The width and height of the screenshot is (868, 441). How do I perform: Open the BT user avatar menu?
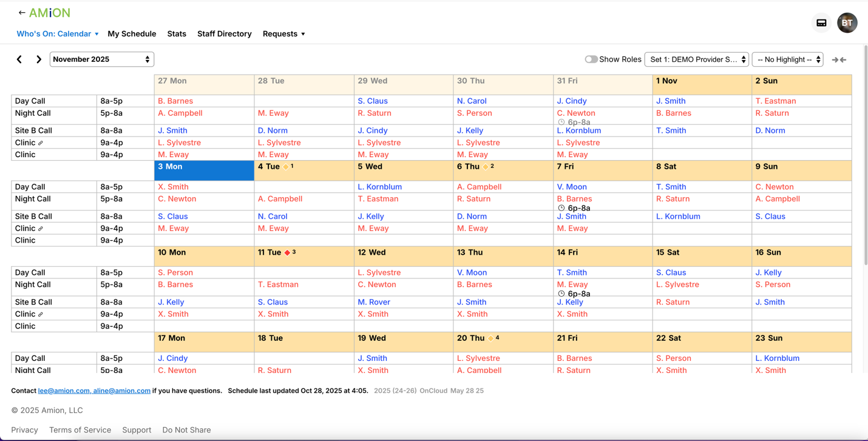[x=847, y=23]
